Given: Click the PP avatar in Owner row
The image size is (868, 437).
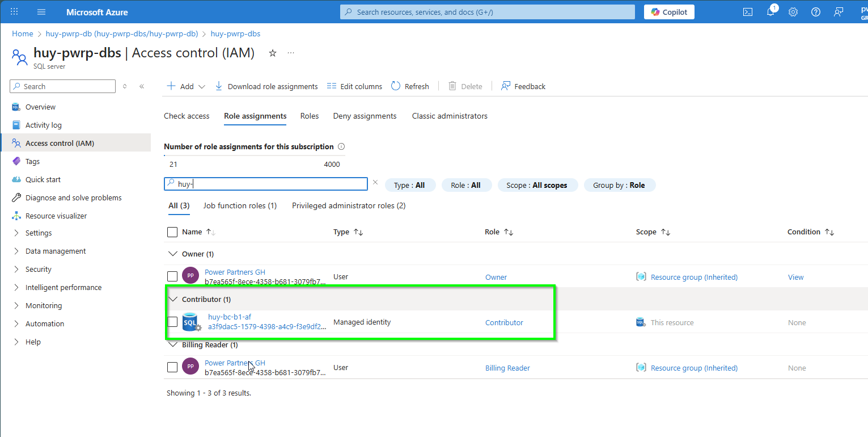Looking at the screenshot, I should pyautogui.click(x=190, y=276).
